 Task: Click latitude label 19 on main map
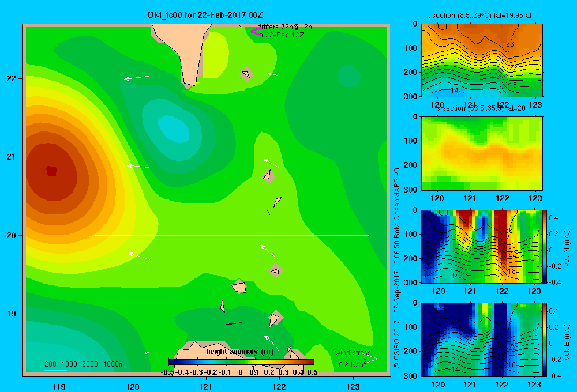(x=12, y=314)
